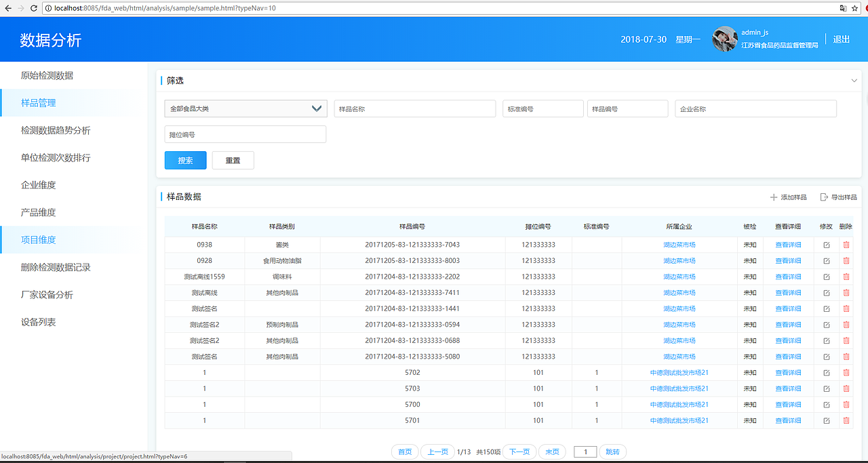This screenshot has height=463, width=868.
Task: Focus the 样品编号 filter field
Action: point(628,108)
